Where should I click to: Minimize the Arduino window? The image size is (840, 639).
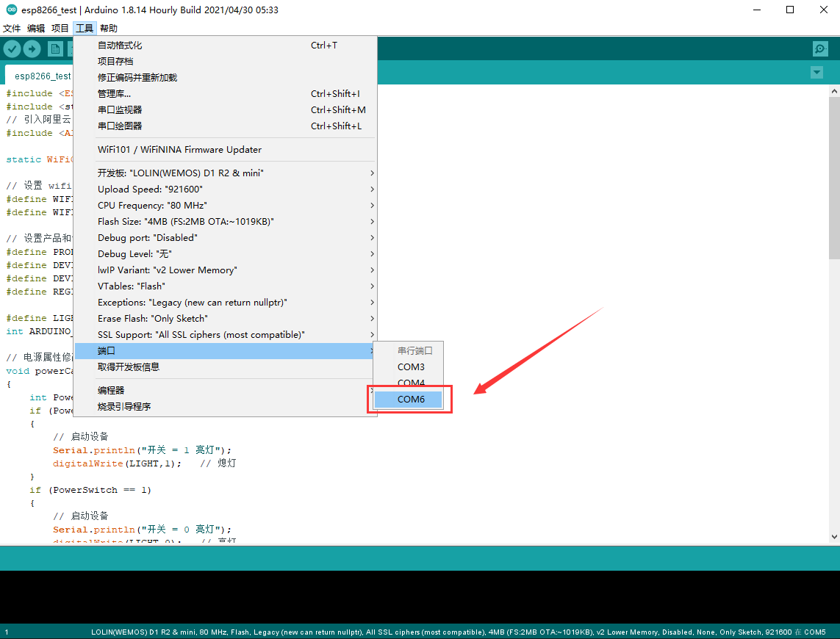pyautogui.click(x=757, y=10)
